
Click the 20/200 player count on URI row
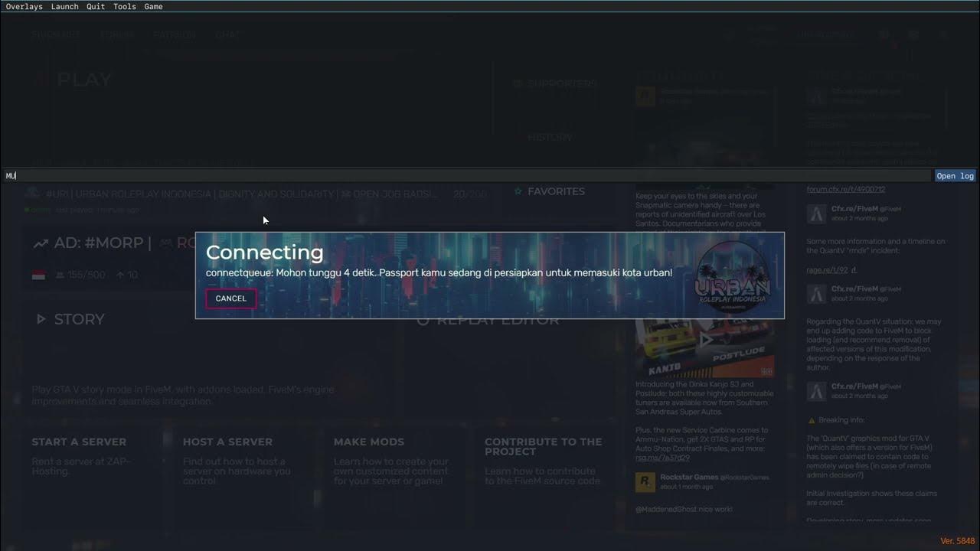pos(470,194)
